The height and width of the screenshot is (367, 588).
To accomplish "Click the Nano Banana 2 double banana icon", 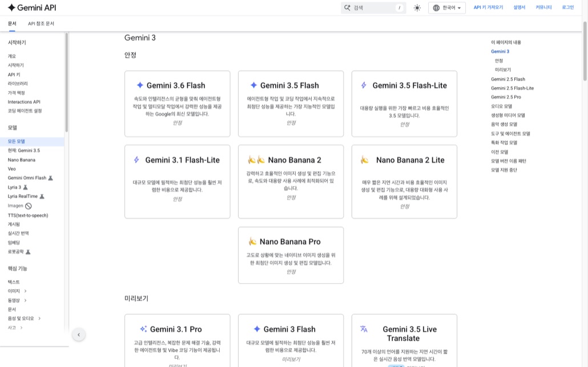I will coord(256,160).
